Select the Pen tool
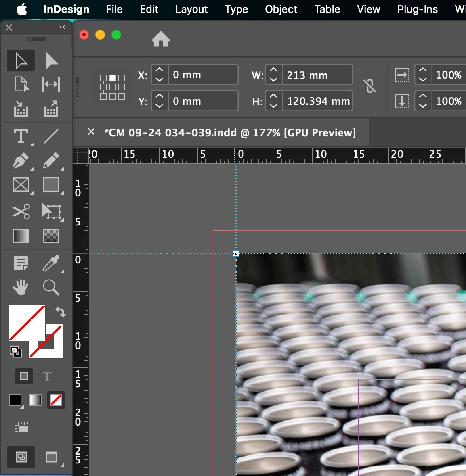 pos(21,161)
